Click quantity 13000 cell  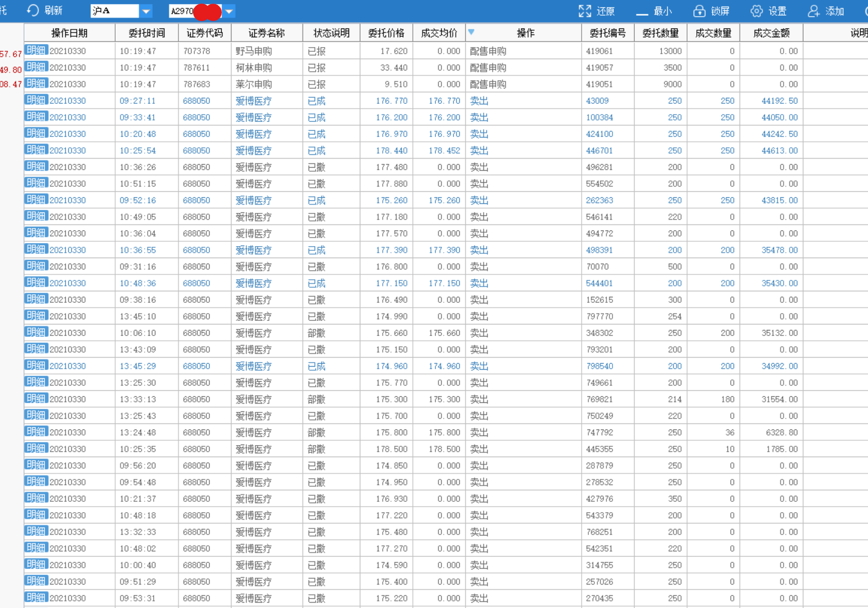pyautogui.click(x=661, y=51)
